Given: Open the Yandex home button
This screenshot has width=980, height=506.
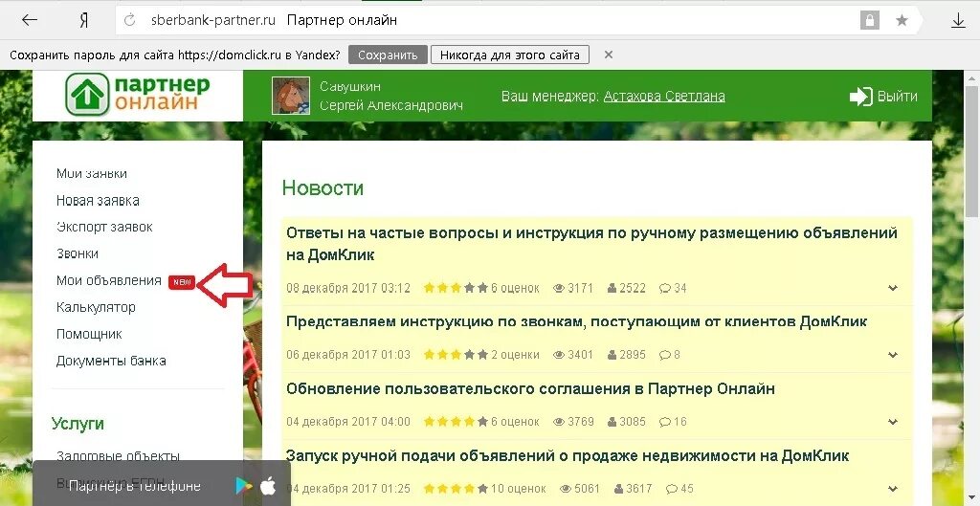Looking at the screenshot, I should click(x=84, y=20).
